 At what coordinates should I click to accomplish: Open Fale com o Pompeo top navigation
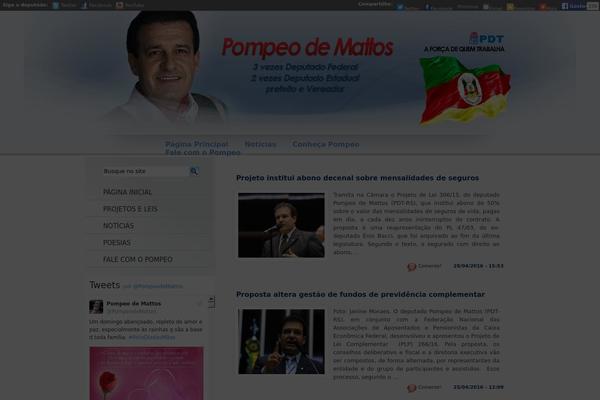(203, 152)
